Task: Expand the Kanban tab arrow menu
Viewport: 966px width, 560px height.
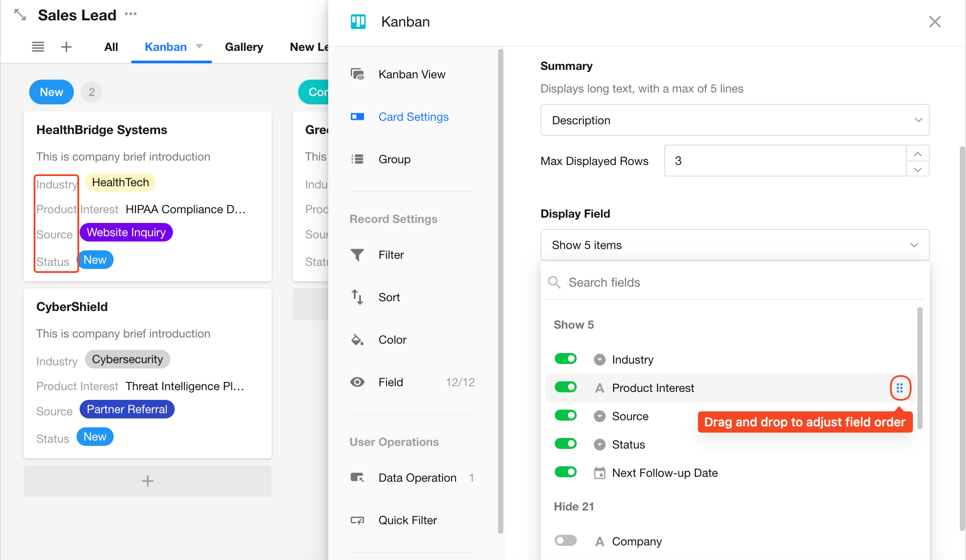Action: click(199, 46)
